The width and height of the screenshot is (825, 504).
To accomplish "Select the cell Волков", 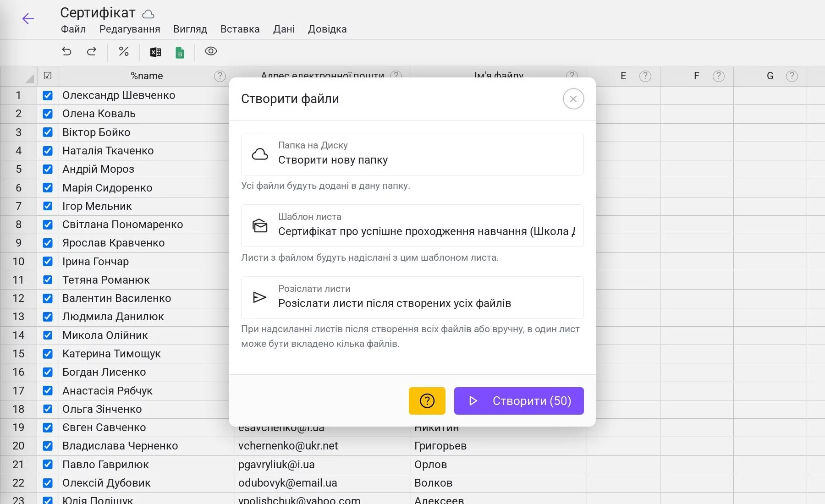I will 499,483.
